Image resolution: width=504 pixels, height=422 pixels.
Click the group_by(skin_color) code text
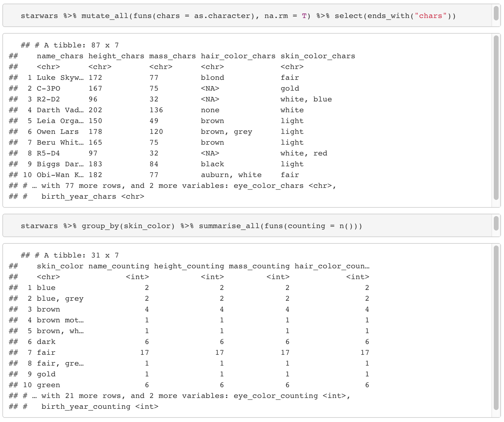(x=128, y=226)
